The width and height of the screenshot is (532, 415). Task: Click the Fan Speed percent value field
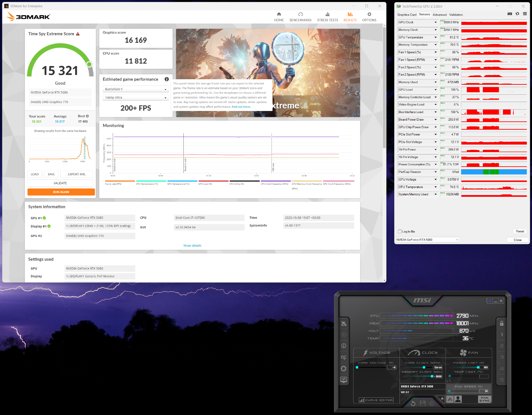[x=484, y=391]
